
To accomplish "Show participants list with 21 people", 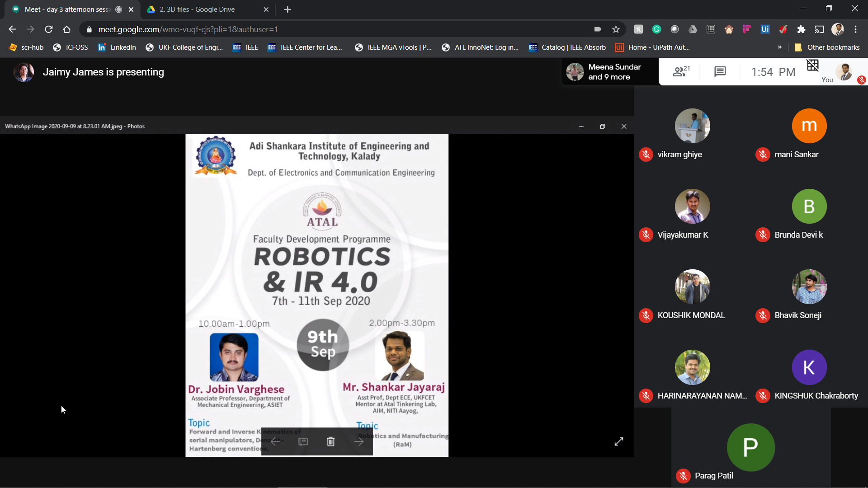I will coord(681,71).
